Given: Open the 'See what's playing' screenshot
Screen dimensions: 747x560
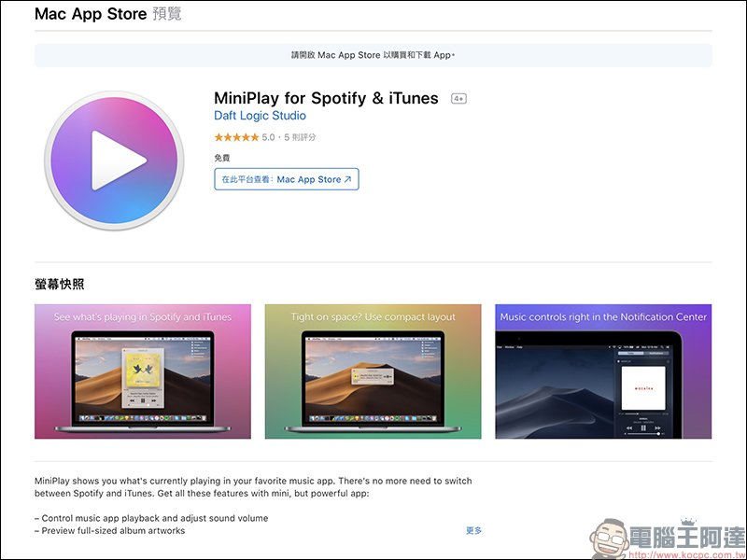Looking at the screenshot, I should coord(143,371).
